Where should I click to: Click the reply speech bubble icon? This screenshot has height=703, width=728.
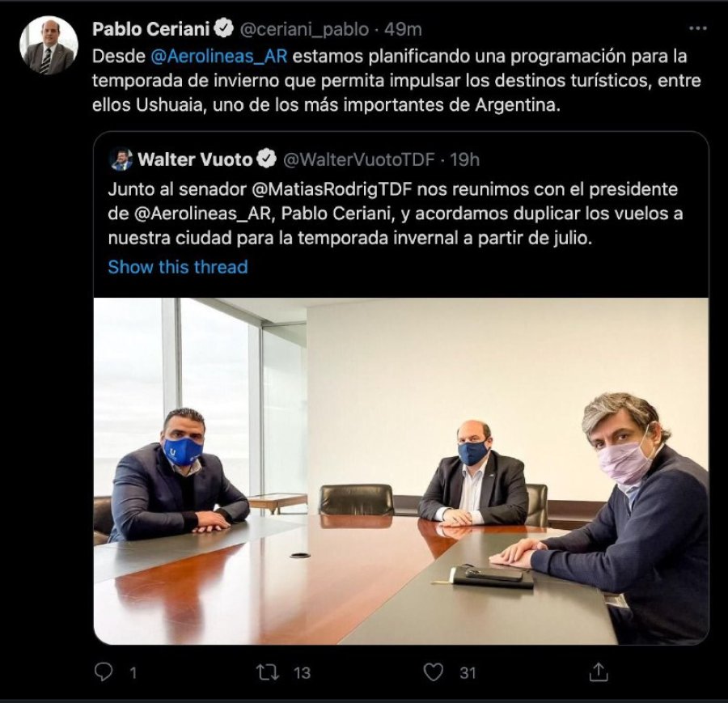(103, 672)
